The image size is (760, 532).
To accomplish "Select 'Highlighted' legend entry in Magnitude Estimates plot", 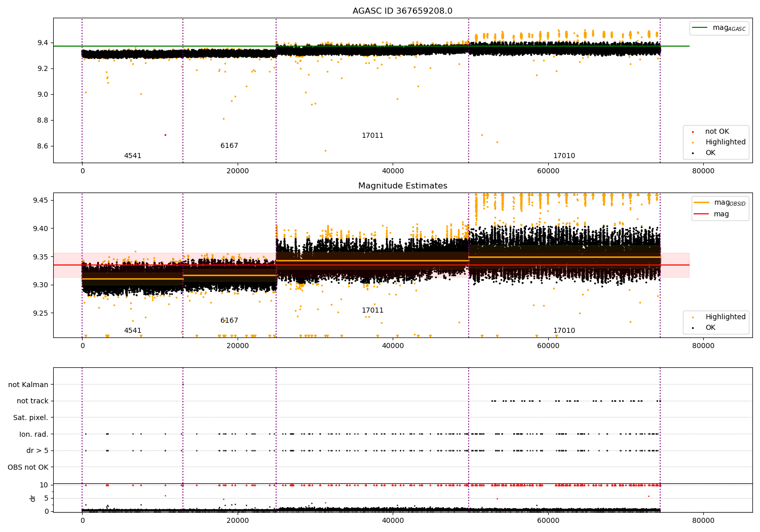I will pos(726,317).
